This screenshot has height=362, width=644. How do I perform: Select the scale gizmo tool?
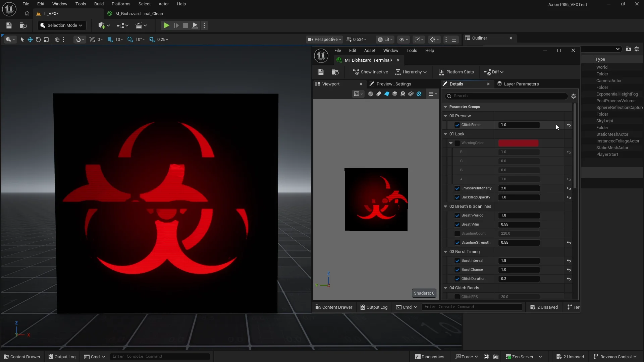point(46,40)
